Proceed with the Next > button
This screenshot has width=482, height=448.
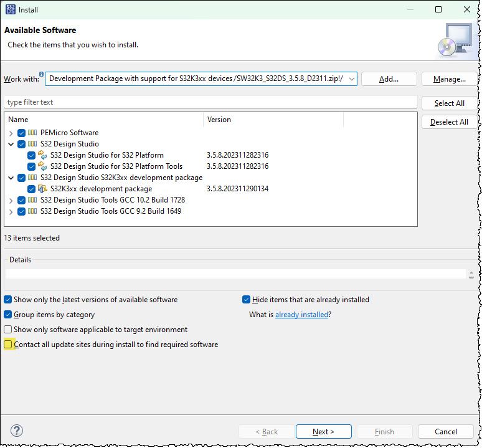coord(324,432)
